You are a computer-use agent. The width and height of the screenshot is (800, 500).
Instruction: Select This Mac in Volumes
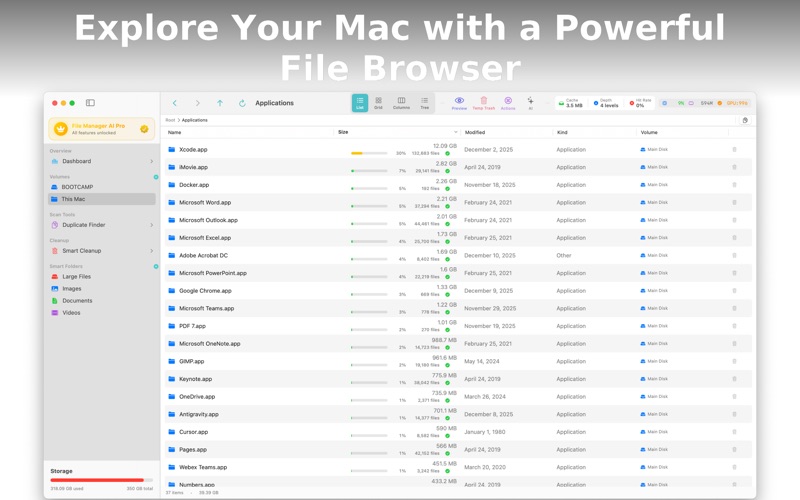coord(102,199)
